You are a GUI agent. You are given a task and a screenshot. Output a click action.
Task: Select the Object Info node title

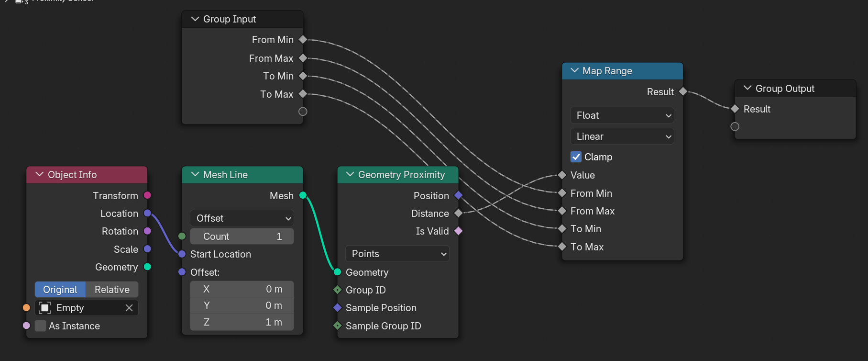[72, 175]
